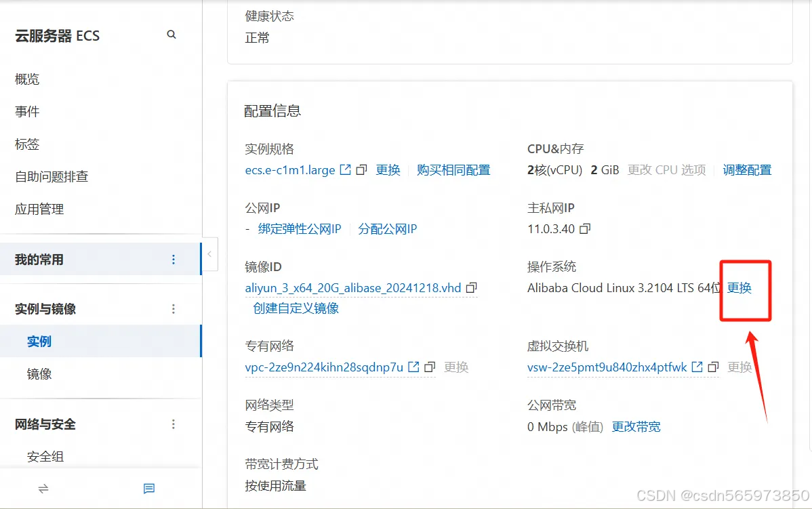Copy the ecs.e-c1m1.large instance type
The height and width of the screenshot is (509, 812).
click(362, 170)
